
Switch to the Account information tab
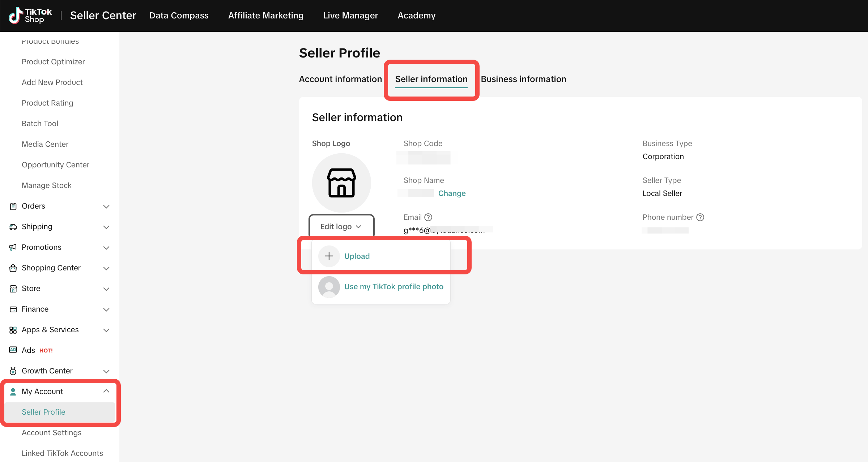[x=340, y=79]
